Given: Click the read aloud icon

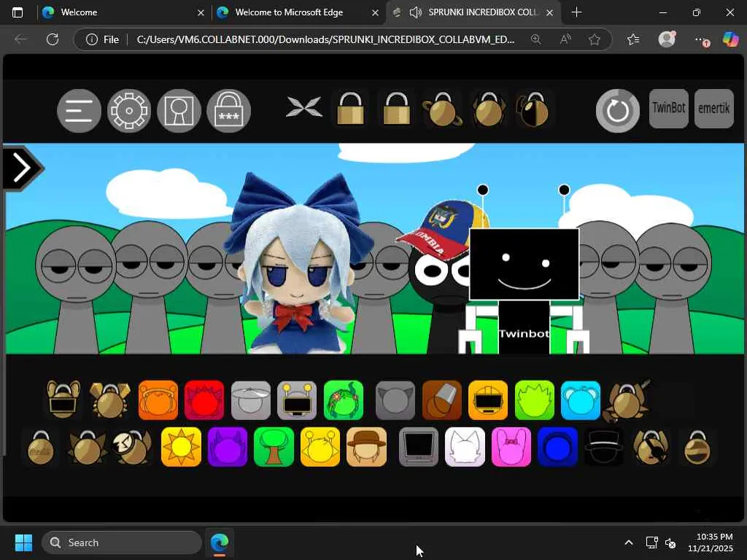Looking at the screenshot, I should 565,39.
